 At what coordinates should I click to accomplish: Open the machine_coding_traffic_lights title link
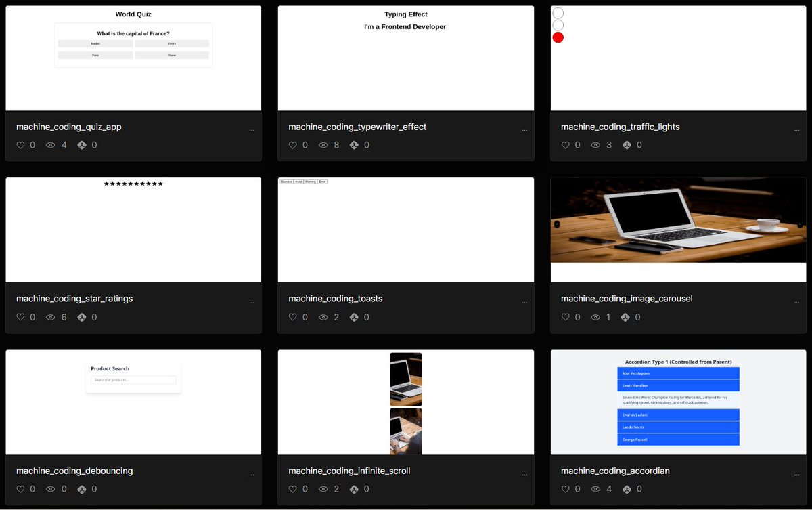621,127
